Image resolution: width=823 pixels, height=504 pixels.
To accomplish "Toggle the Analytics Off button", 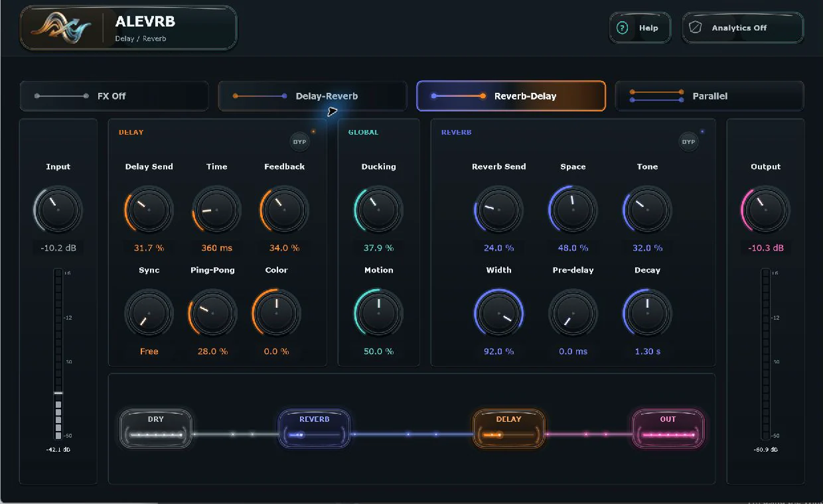I will [743, 28].
